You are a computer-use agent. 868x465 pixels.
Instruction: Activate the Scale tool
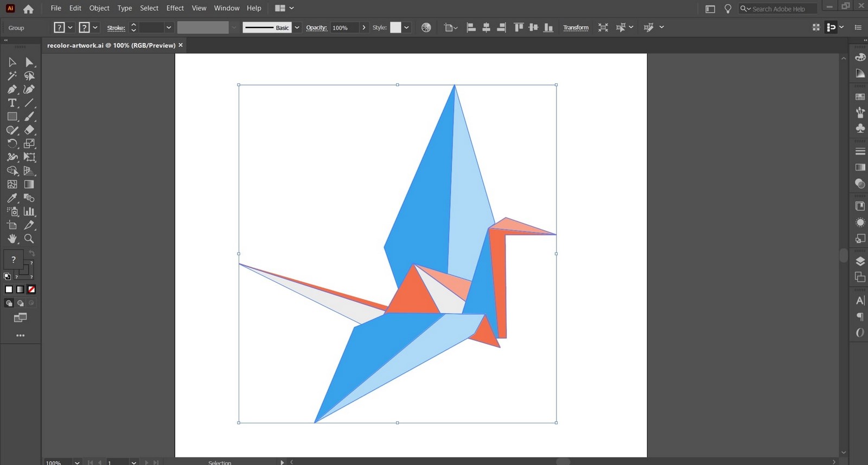(29, 144)
